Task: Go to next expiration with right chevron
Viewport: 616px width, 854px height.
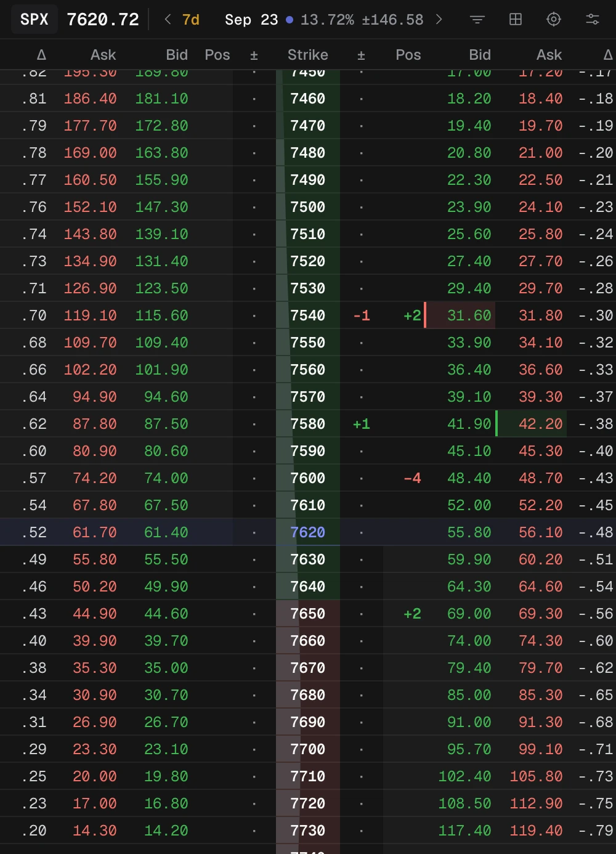Action: click(439, 20)
